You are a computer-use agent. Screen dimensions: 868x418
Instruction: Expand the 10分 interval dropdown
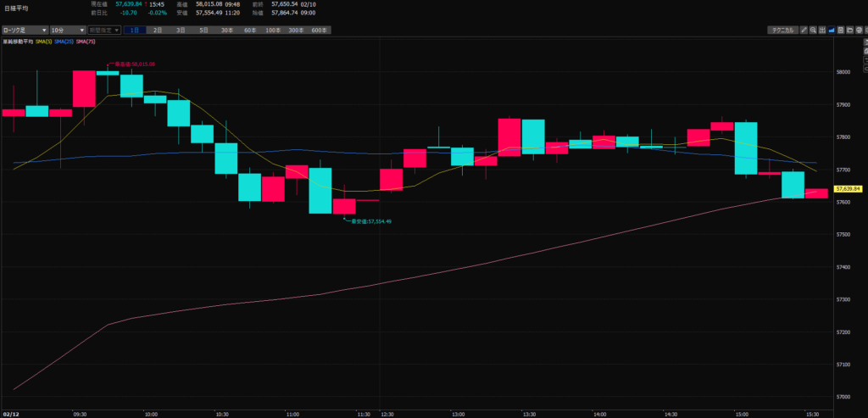[67, 30]
